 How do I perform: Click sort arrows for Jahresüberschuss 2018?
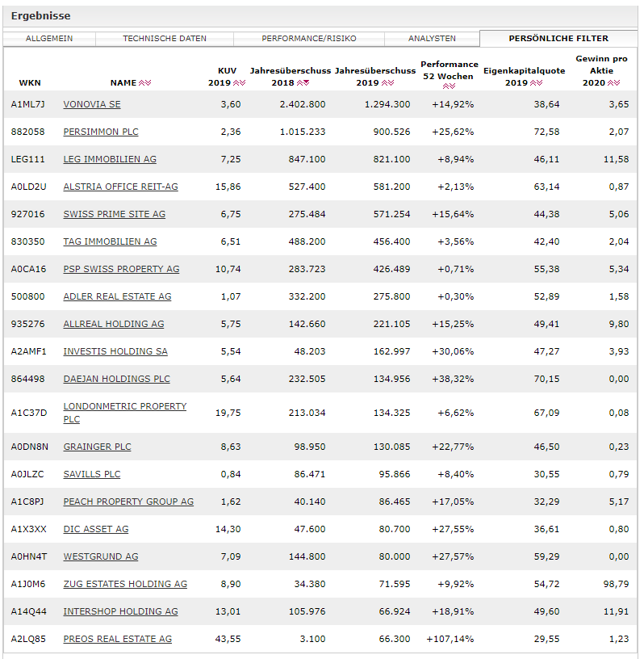coord(304,83)
